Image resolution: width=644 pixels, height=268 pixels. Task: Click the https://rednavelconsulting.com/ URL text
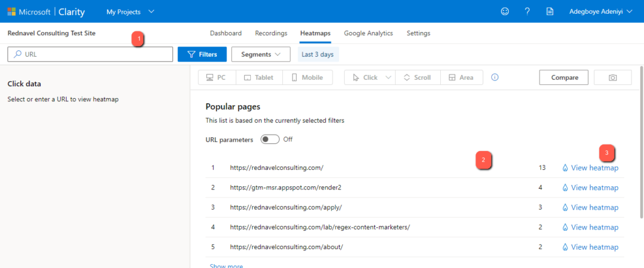tap(277, 168)
